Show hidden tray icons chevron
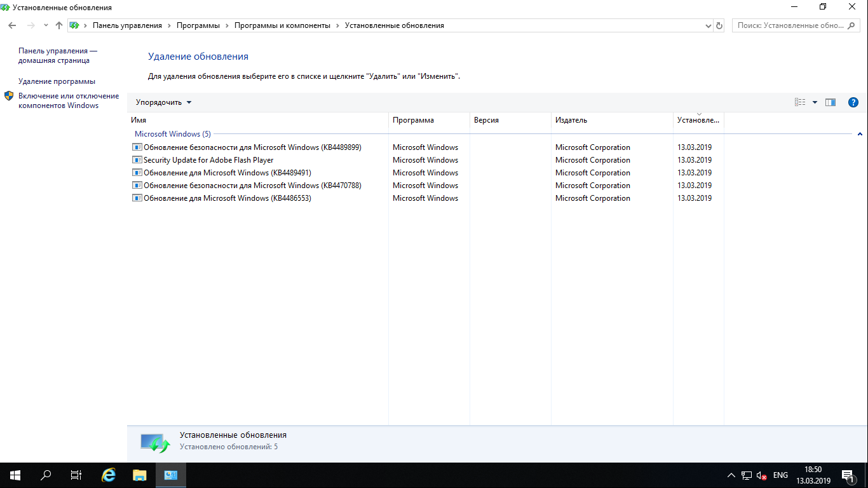 (x=731, y=475)
